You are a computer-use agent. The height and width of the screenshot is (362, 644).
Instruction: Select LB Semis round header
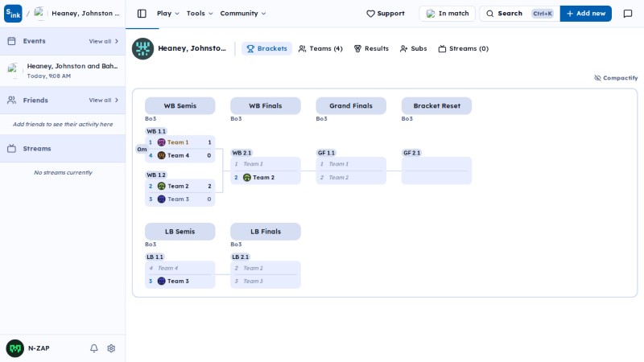[x=180, y=232]
